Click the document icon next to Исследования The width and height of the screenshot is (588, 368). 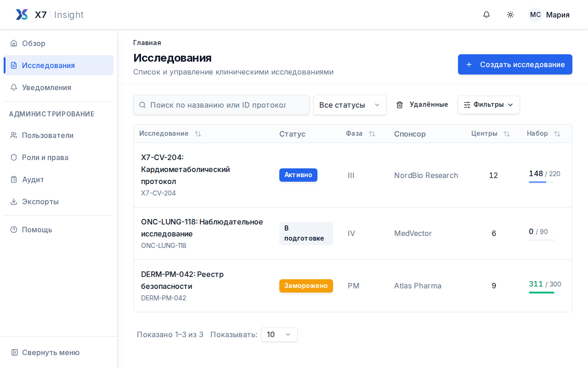point(14,65)
